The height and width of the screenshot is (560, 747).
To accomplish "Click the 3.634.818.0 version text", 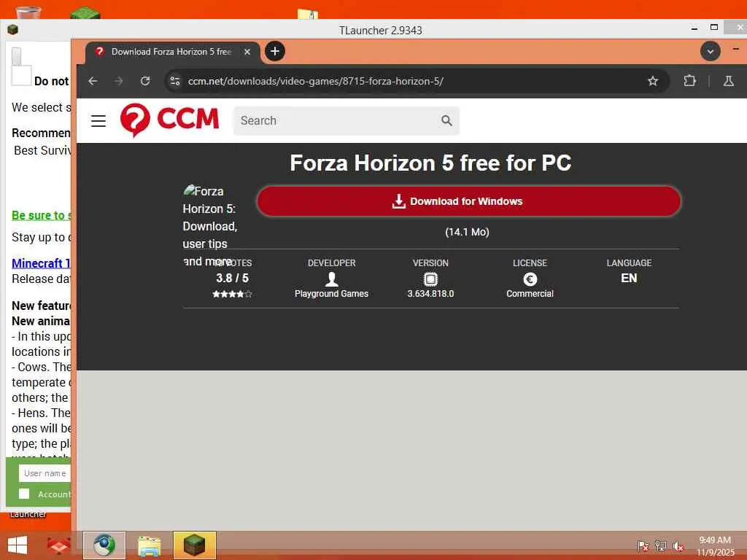I will [x=430, y=294].
